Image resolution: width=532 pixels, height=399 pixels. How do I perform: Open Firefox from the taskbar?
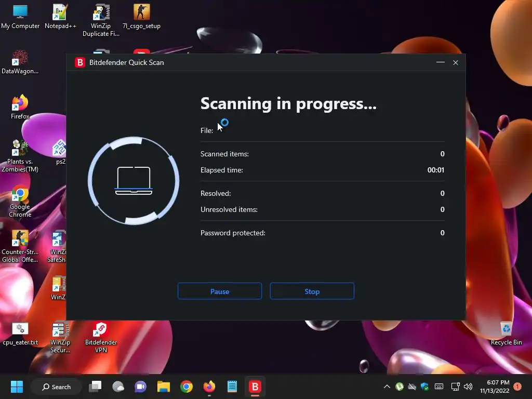pos(209,387)
